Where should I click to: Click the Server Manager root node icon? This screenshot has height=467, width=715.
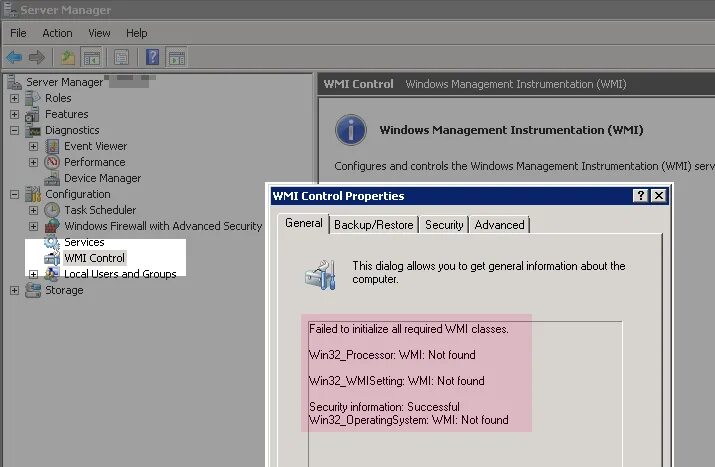14,82
